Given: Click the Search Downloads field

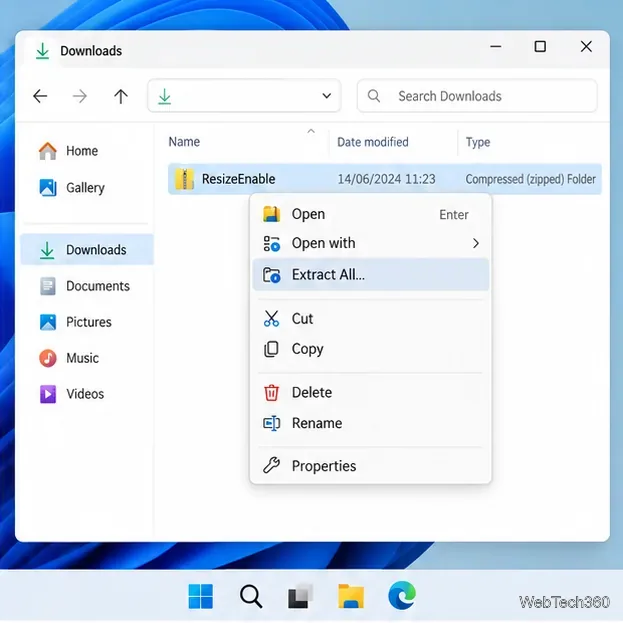Looking at the screenshot, I should point(477,96).
